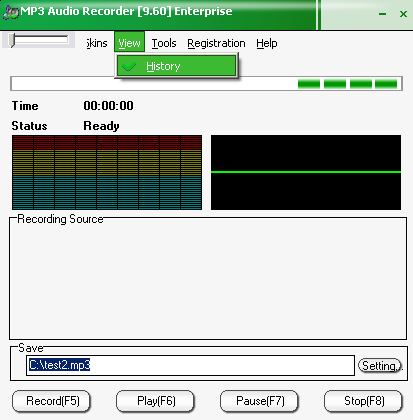Open the Help menu
Viewport: 413px width, 420px height.
pyautogui.click(x=267, y=43)
